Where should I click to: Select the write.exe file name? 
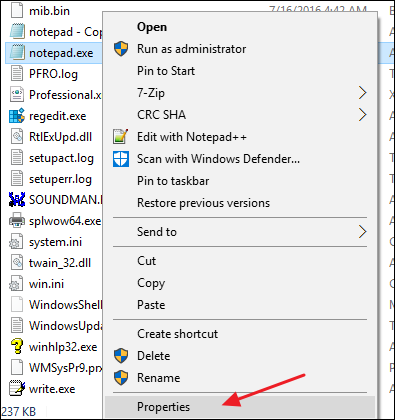pyautogui.click(x=52, y=389)
